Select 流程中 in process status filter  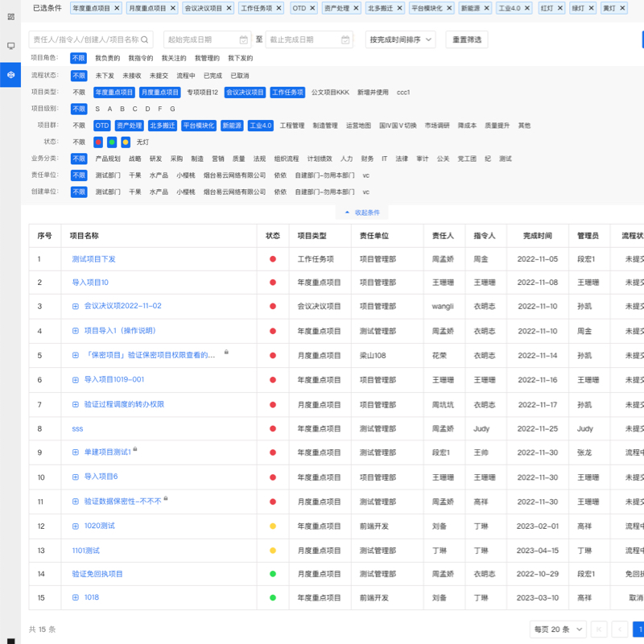tap(185, 76)
